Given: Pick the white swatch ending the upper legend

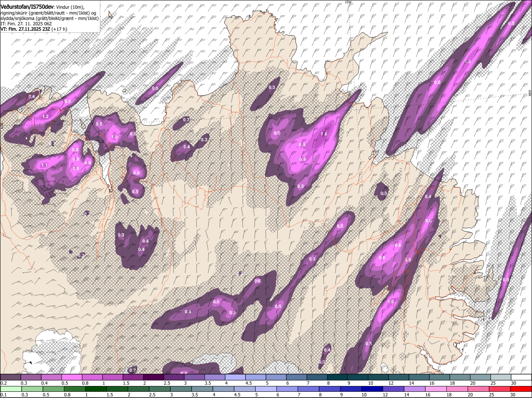Looking at the screenshot, I should (521, 377).
